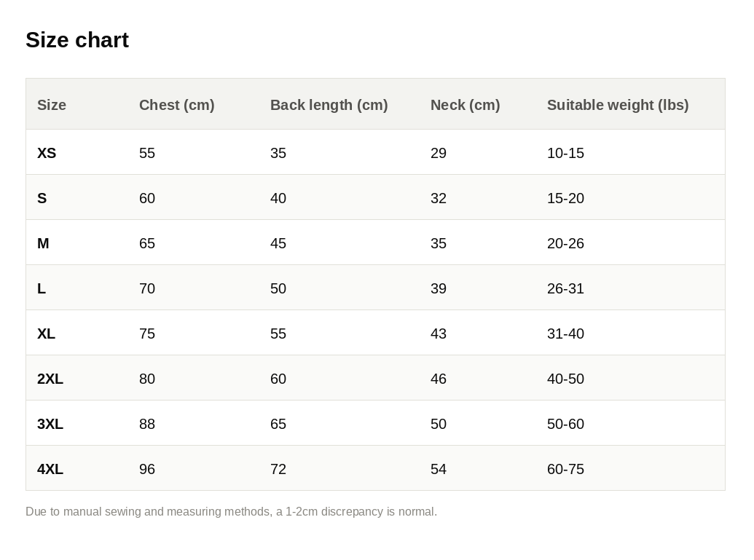Click the S size row label
Viewport: 754px width, 560px height.
(x=42, y=198)
